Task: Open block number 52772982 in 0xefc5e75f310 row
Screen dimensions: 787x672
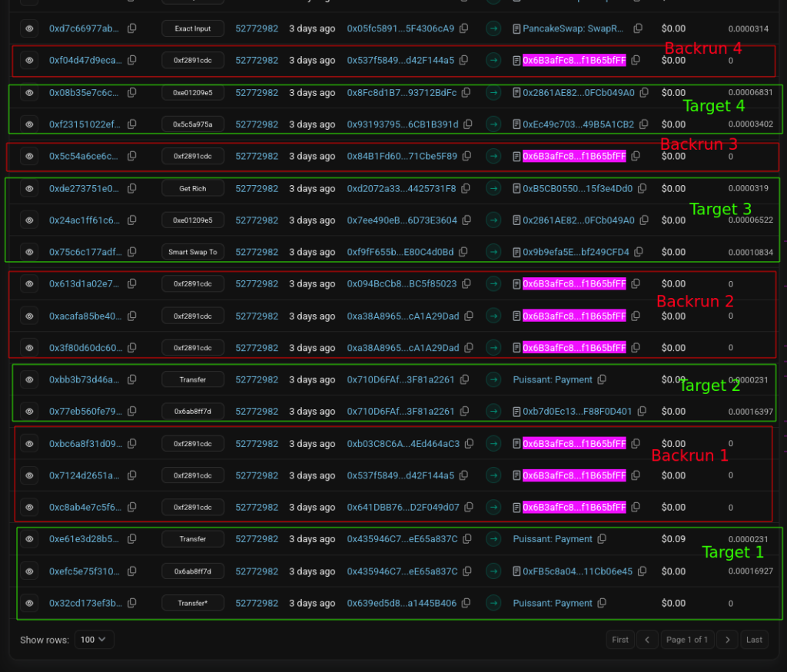Action: (257, 571)
